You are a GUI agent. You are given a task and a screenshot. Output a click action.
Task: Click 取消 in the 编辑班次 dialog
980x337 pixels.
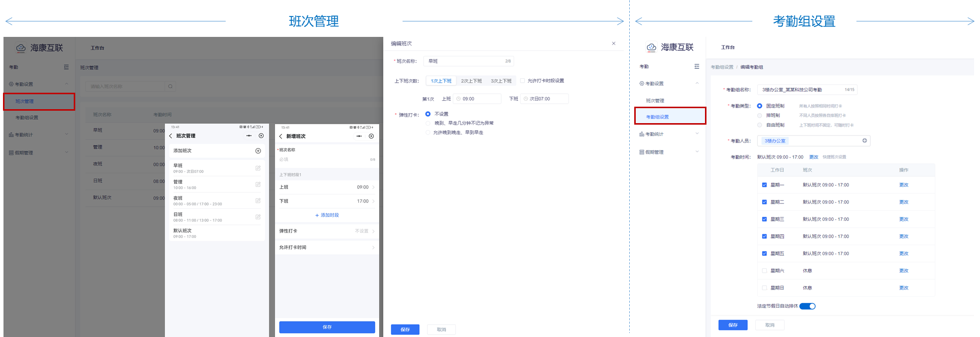441,330
